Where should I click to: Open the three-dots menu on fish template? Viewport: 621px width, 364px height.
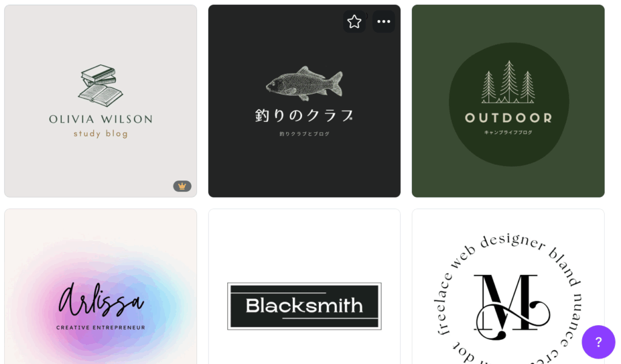click(x=383, y=21)
